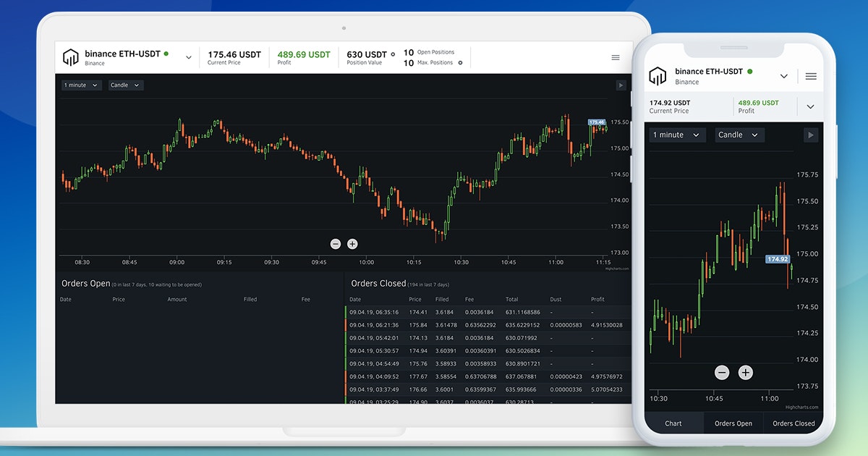Viewport: 868px width, 456px height.
Task: Click 174.92 USDT current price on phone
Action: point(670,103)
